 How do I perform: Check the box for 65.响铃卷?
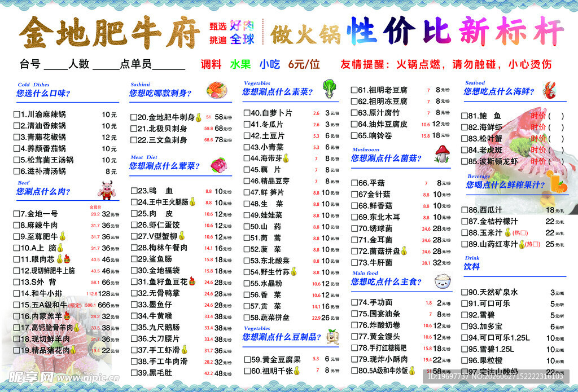pyautogui.click(x=354, y=135)
